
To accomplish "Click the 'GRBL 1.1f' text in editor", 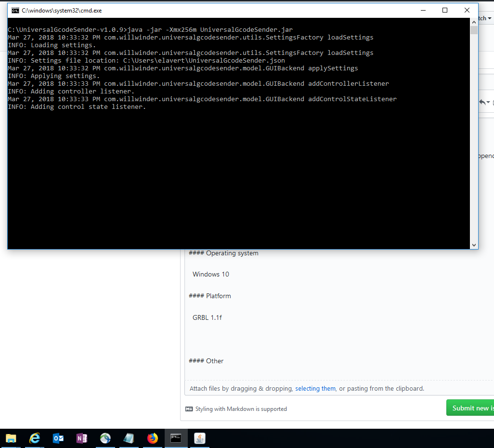I will click(x=208, y=317).
